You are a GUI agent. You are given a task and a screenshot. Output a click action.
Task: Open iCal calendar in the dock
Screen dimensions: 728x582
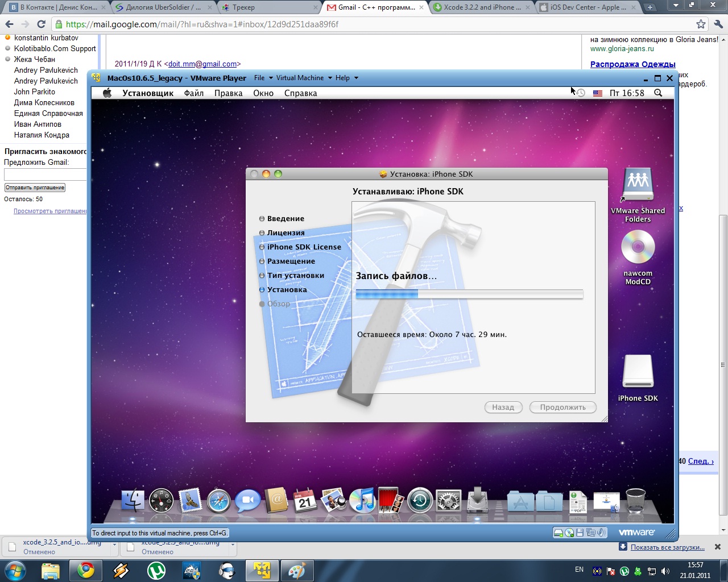coord(305,501)
